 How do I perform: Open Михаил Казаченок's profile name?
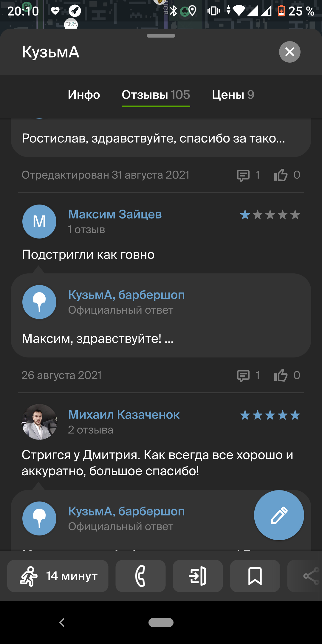(x=124, y=414)
